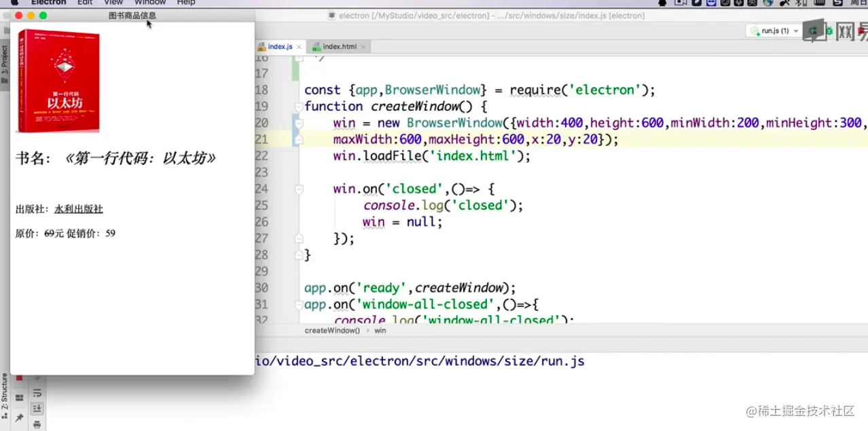Viewport: 868px width, 431px height.
Task: Click maxWidth:600 on line 21
Action: point(377,140)
